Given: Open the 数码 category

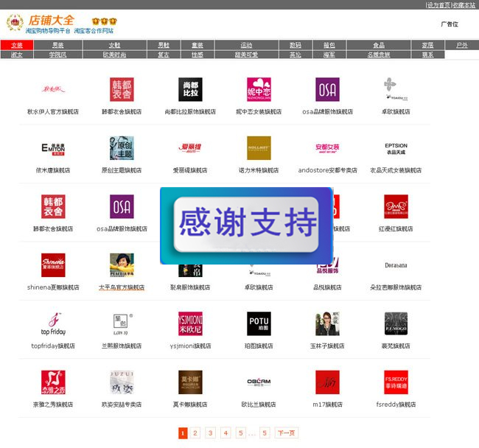Looking at the screenshot, I should (296, 45).
